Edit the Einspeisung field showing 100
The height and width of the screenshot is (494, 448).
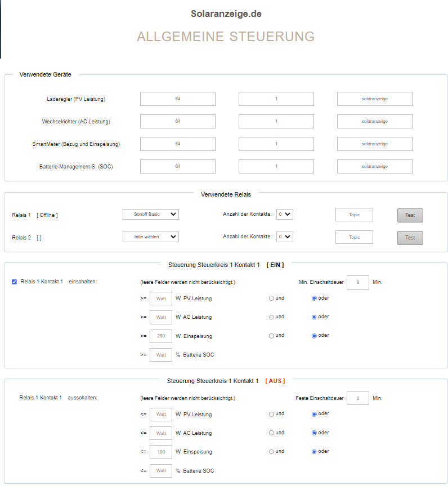pos(160,452)
